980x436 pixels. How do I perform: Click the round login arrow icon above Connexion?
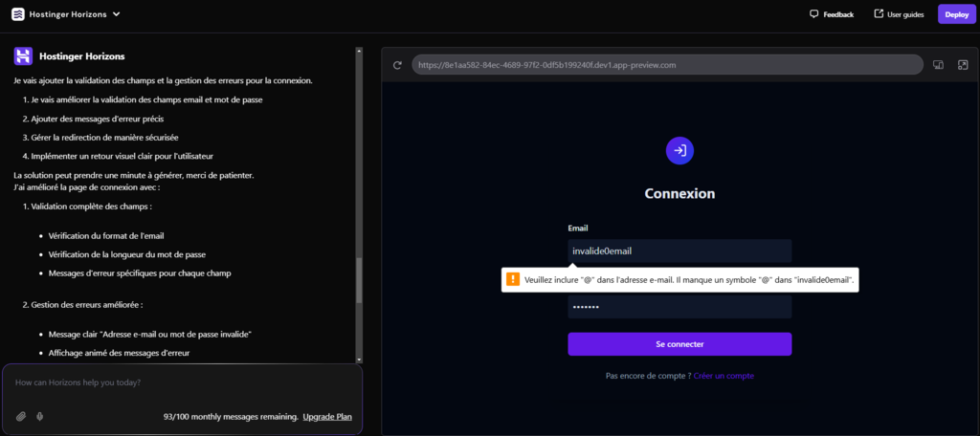[x=680, y=150]
